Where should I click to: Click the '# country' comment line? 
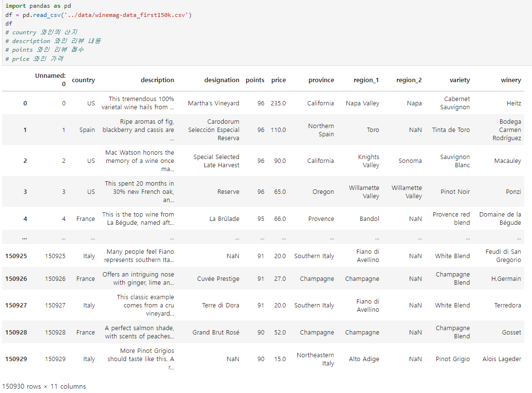click(42, 32)
